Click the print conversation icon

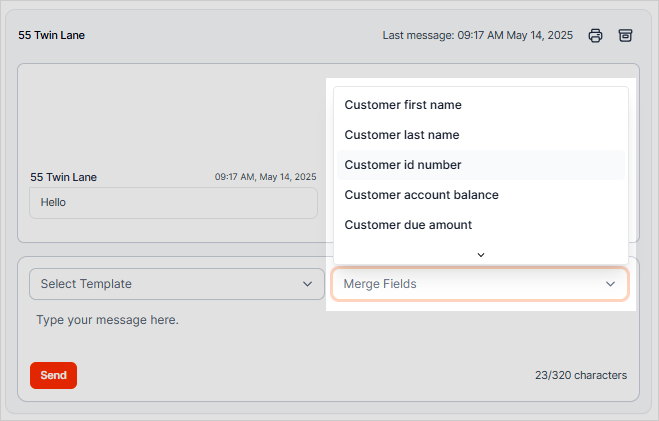595,35
